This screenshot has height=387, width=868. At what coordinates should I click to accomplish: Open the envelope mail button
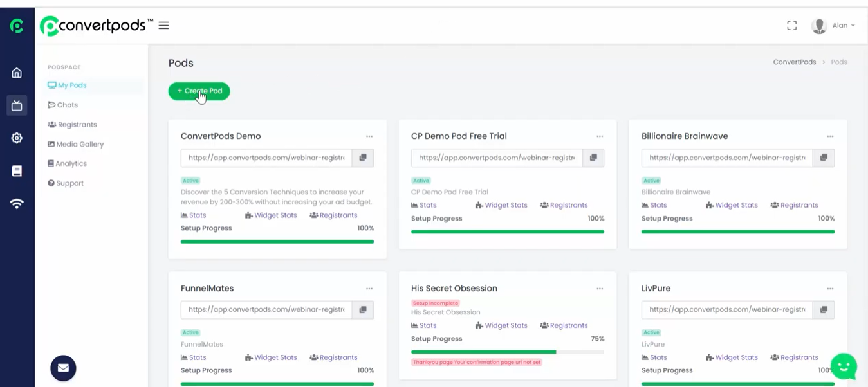coord(63,368)
